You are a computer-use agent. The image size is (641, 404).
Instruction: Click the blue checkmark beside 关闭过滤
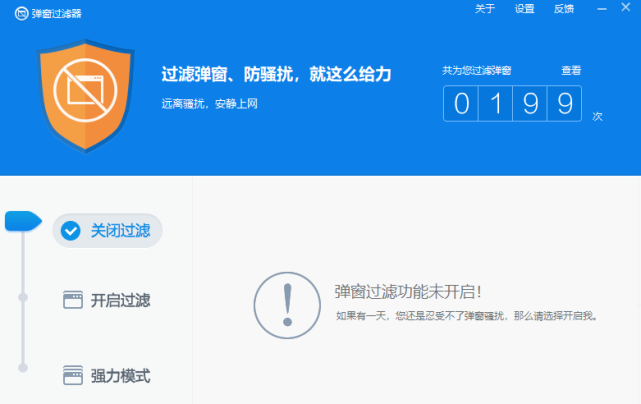coord(70,231)
